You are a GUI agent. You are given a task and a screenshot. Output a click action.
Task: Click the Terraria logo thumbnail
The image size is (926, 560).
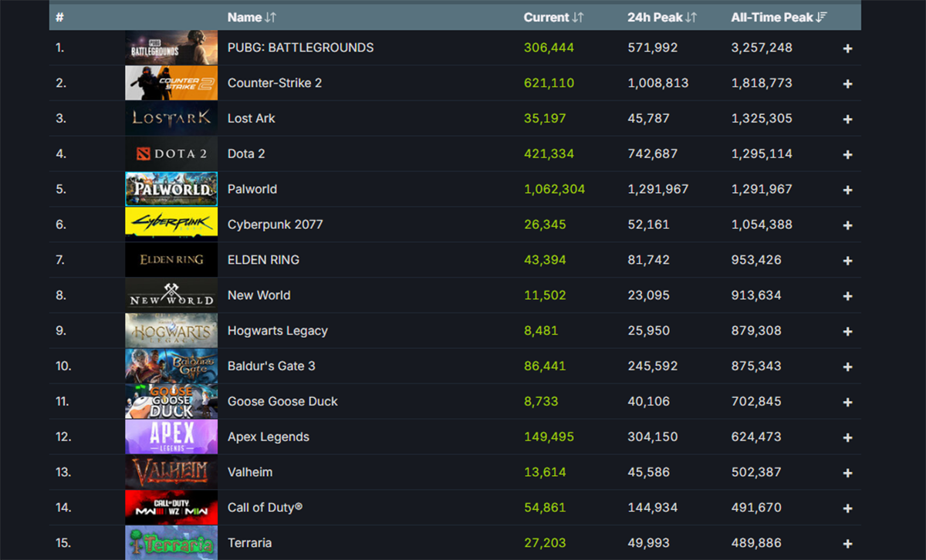click(171, 543)
